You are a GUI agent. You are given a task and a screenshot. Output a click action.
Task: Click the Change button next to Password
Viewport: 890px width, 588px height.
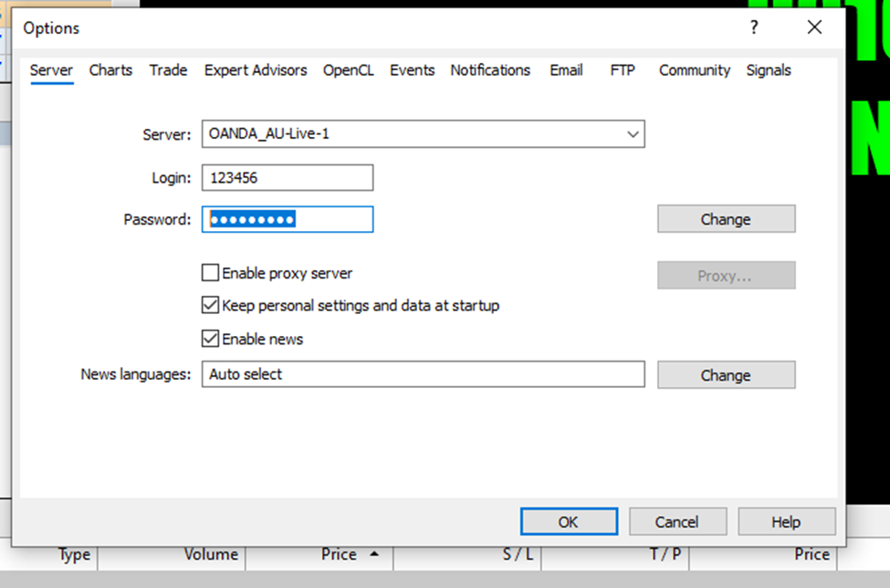(x=726, y=219)
